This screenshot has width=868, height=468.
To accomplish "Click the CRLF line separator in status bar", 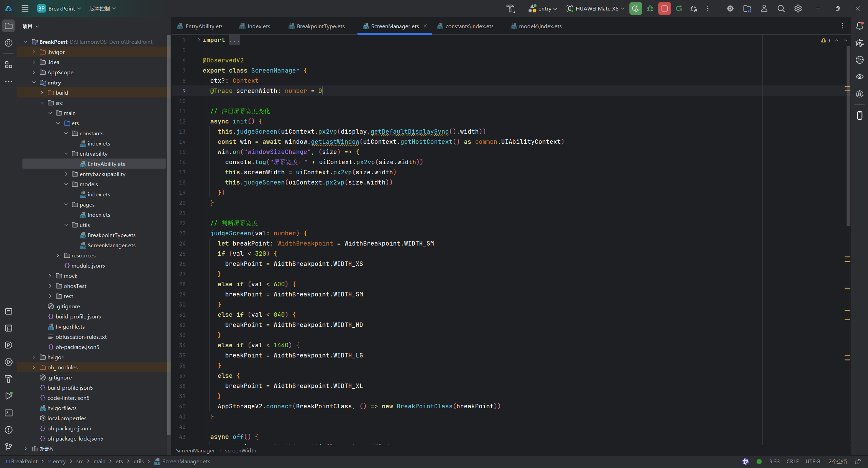I will click(x=792, y=461).
